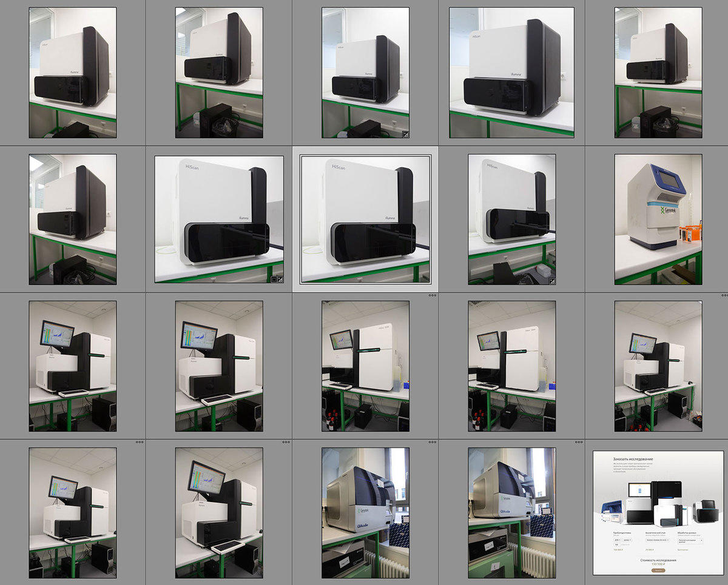Click the three-dot marker above the first bottom-row photo

[140, 442]
